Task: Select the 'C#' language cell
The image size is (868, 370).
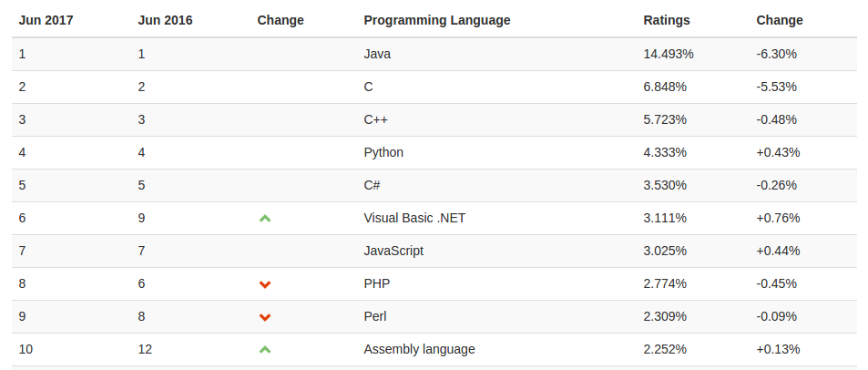Action: pyautogui.click(x=372, y=185)
